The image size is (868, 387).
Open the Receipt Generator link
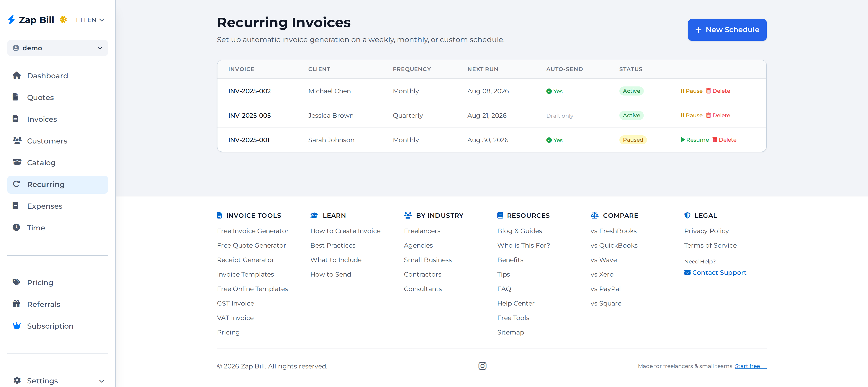point(245,260)
